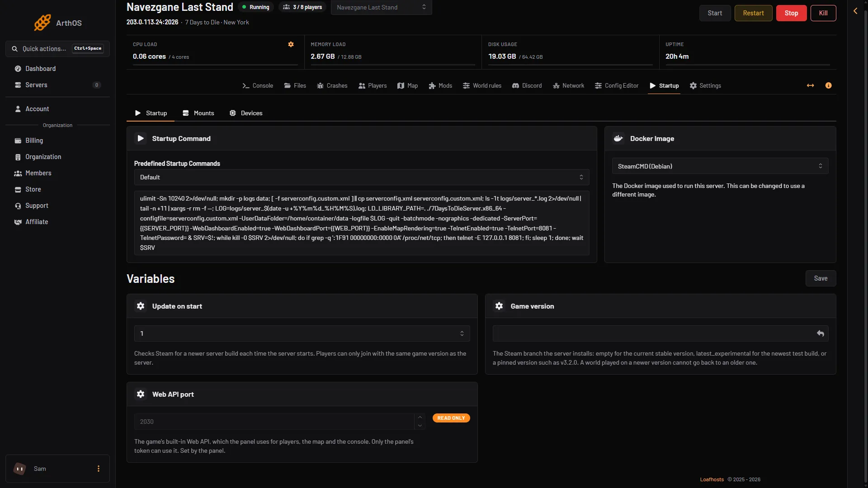This screenshot has height=488, width=868.
Task: Click the Update on start gear icon
Action: pyautogui.click(x=141, y=306)
